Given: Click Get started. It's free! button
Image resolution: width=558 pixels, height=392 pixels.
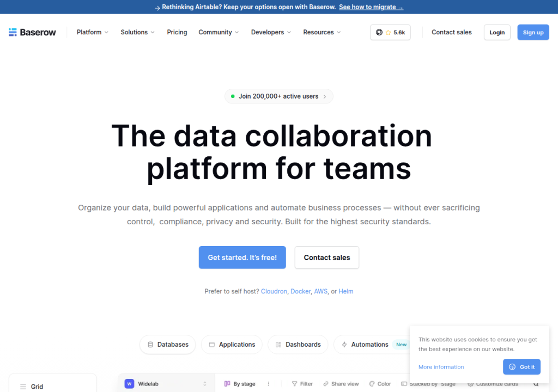Looking at the screenshot, I should pos(242,258).
